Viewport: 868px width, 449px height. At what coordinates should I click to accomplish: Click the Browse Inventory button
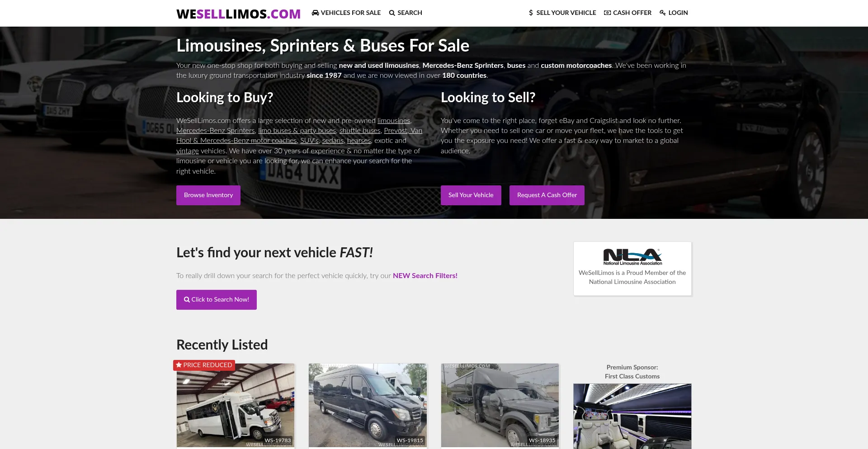point(208,195)
